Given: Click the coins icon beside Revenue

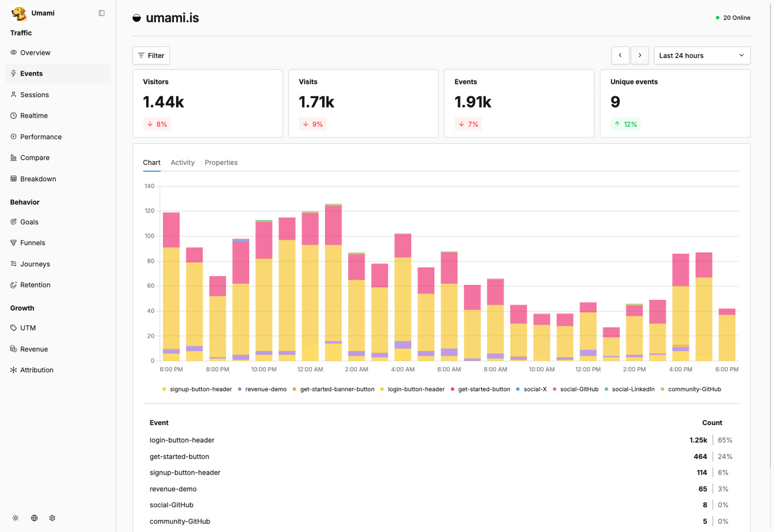Looking at the screenshot, I should click(x=13, y=349).
